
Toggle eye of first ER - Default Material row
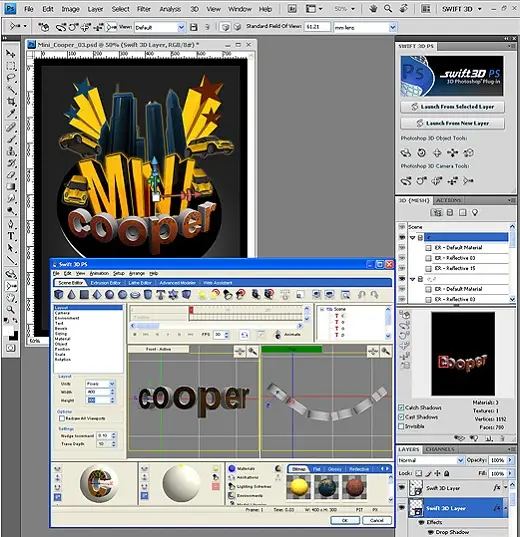pos(402,248)
